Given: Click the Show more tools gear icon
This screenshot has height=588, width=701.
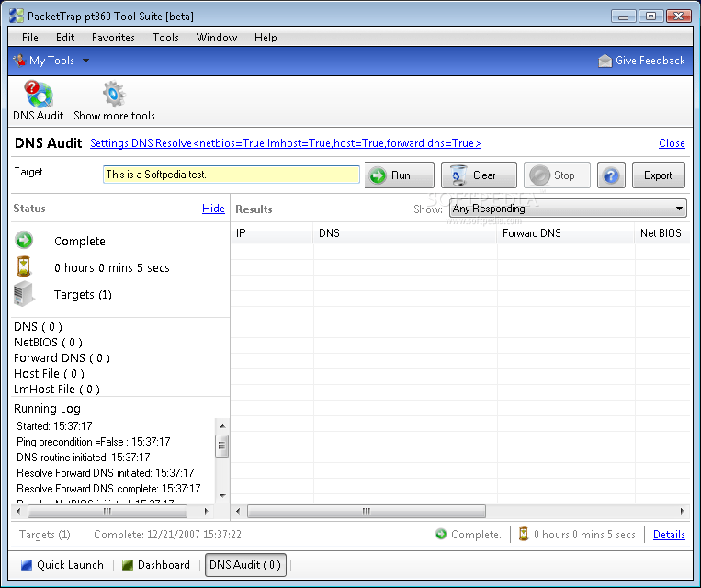Looking at the screenshot, I should pyautogui.click(x=114, y=94).
